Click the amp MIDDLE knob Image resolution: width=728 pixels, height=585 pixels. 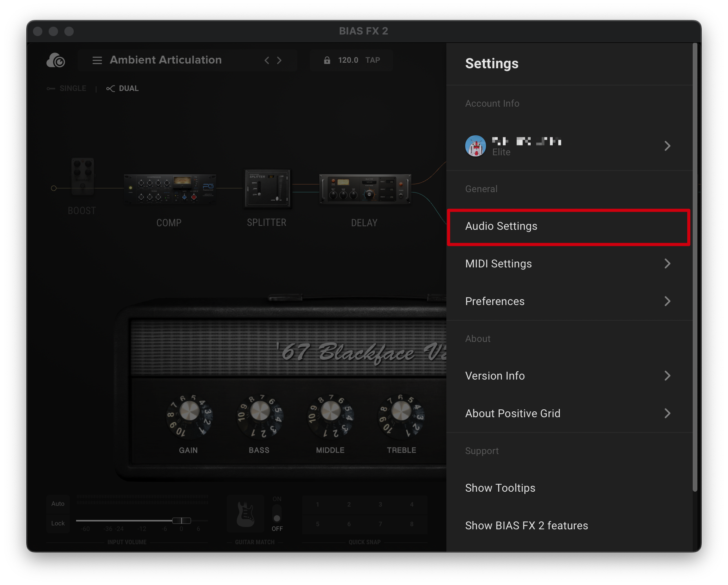click(331, 412)
